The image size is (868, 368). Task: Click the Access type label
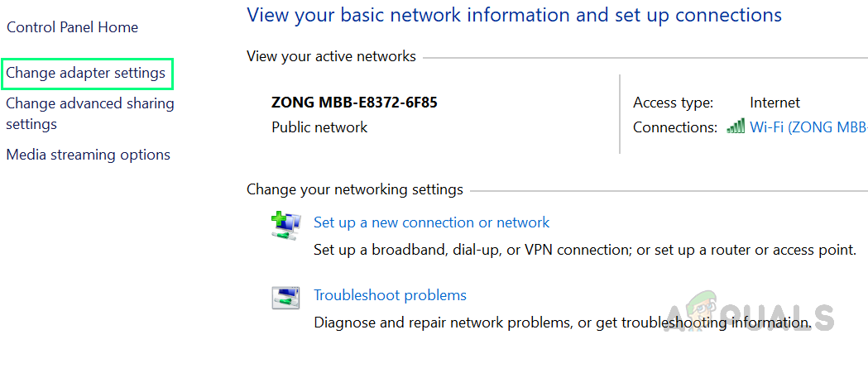pyautogui.click(x=673, y=103)
